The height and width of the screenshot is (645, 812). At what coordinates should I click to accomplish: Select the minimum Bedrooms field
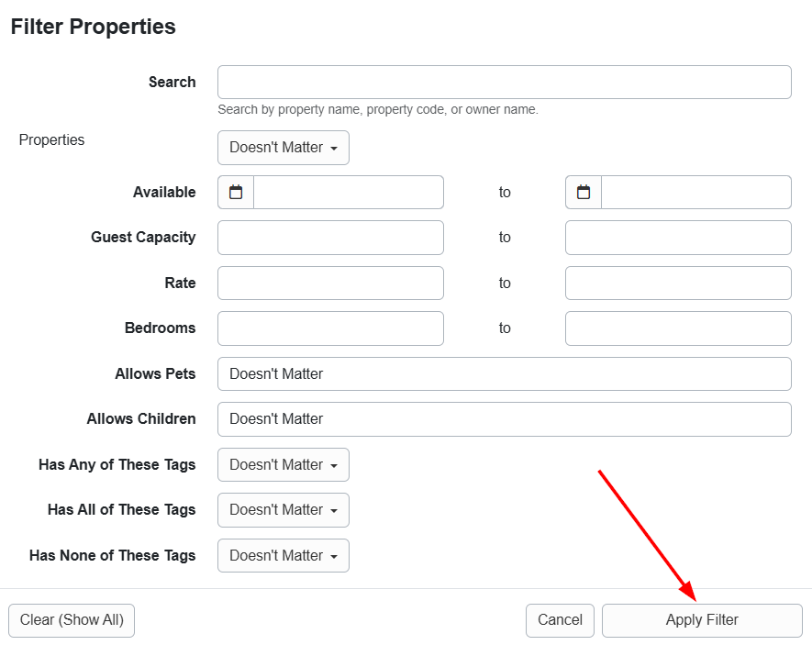(x=330, y=328)
